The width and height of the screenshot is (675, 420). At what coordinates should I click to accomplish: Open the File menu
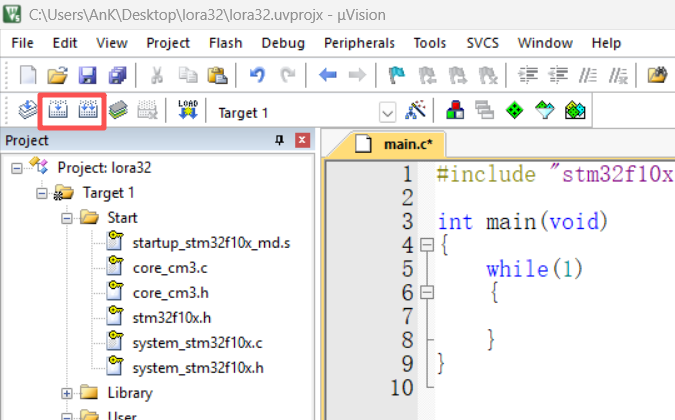22,43
